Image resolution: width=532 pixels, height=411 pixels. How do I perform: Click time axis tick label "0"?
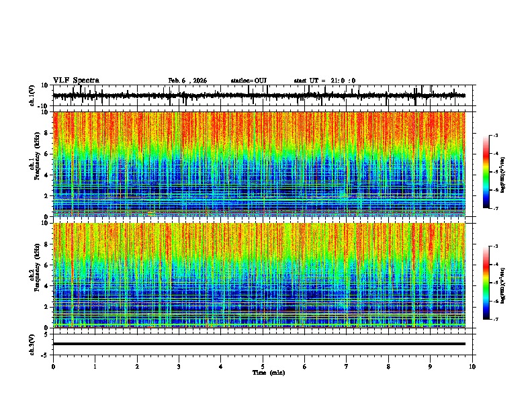click(x=53, y=367)
